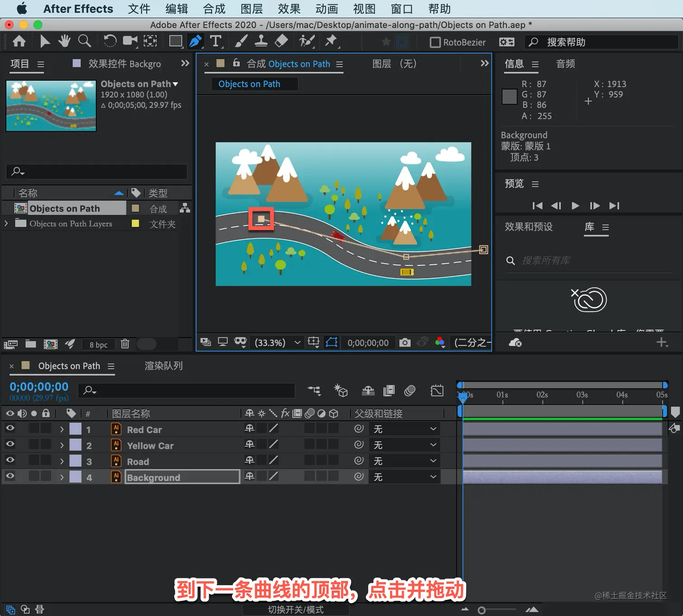This screenshot has height=616, width=683.
Task: Hide the Road layer
Action: 10,460
